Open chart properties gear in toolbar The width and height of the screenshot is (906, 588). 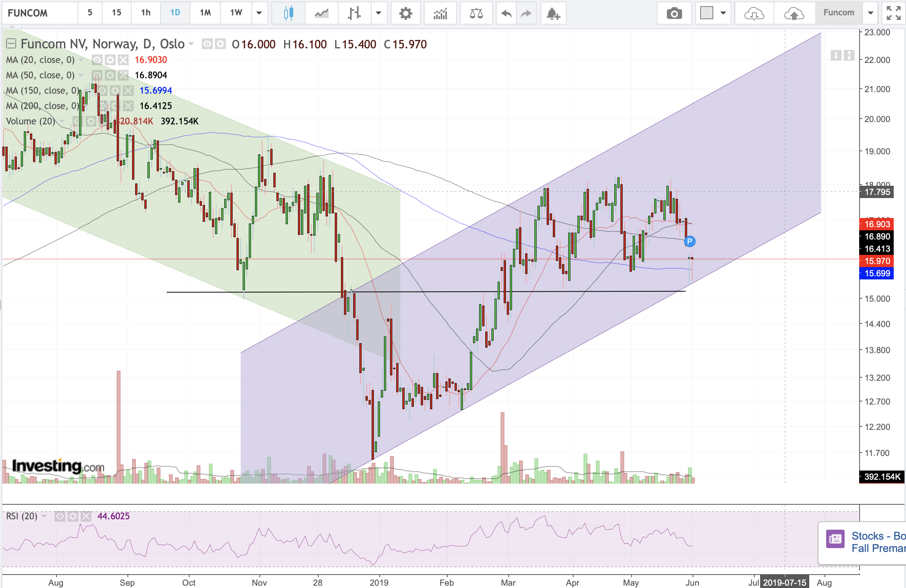coord(405,13)
